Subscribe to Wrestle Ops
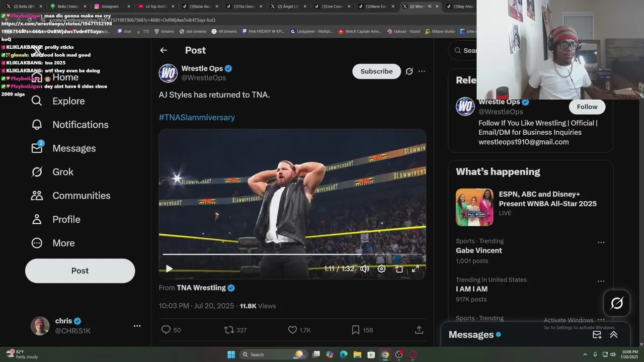Screen dimensions: 644x362 376,71
